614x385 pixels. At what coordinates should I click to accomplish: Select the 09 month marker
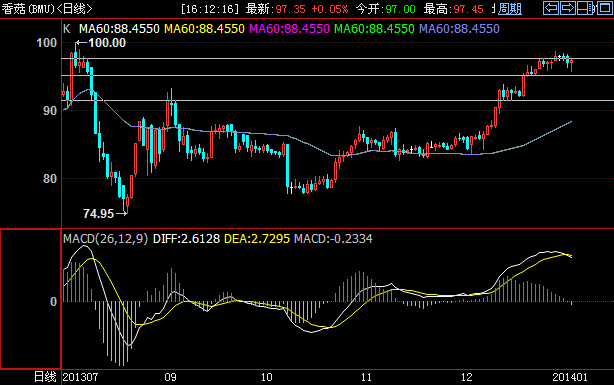tap(170, 377)
